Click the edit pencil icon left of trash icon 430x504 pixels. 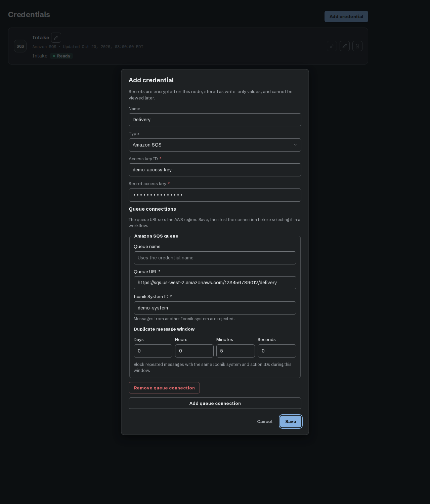coord(345,46)
